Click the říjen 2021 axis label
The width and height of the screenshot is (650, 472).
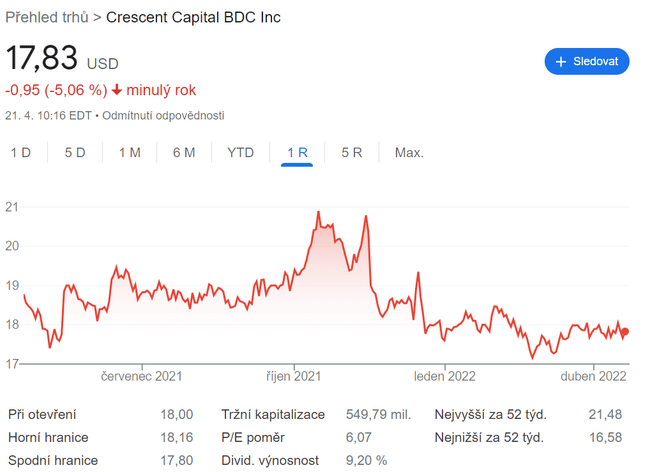[295, 377]
